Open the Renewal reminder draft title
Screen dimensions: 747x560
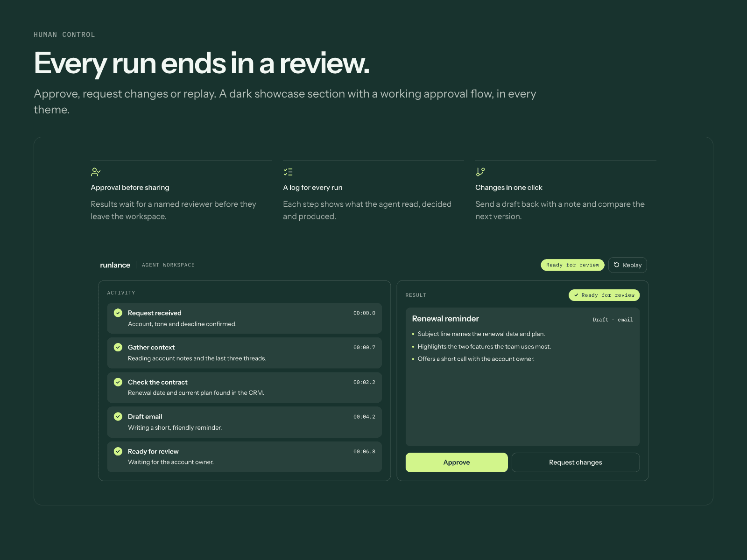coord(445,319)
